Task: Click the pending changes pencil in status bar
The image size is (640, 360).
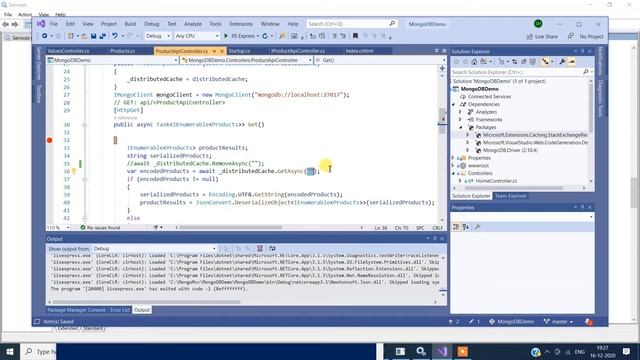Action: click(475, 322)
